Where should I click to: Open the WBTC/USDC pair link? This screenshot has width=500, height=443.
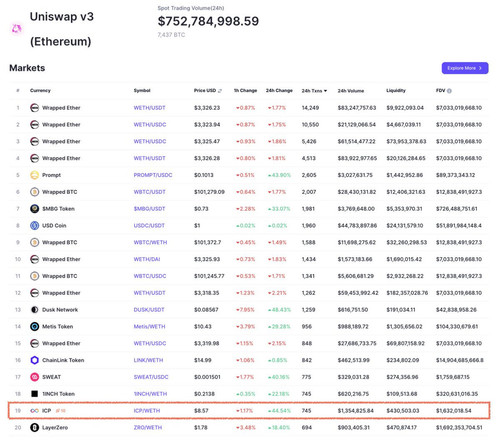(150, 276)
